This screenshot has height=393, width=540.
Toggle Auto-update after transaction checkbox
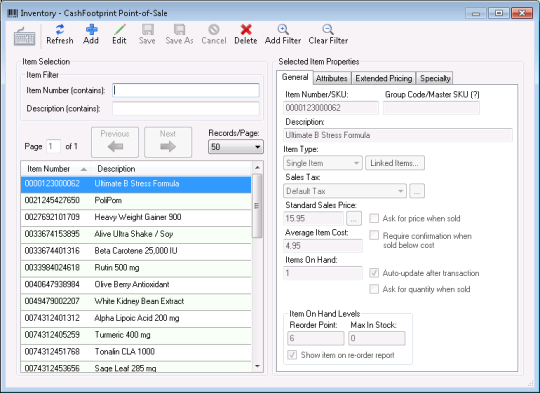point(374,273)
